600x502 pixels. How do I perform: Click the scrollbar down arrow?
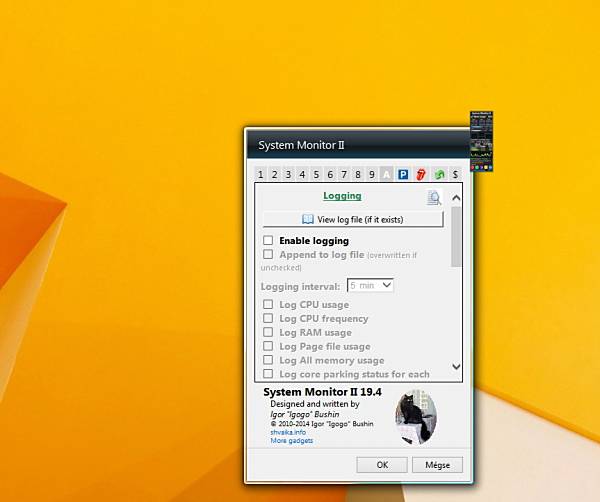456,367
